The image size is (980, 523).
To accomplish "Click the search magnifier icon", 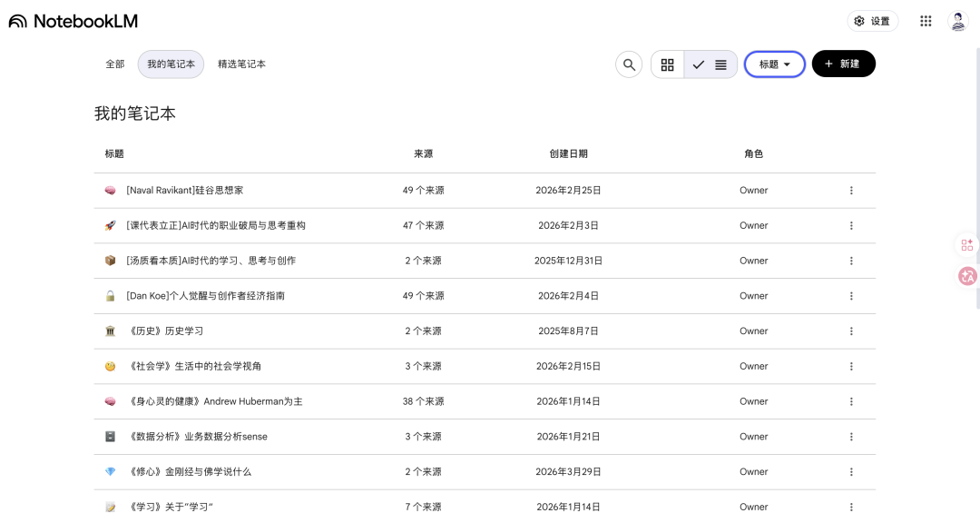I will [x=629, y=64].
